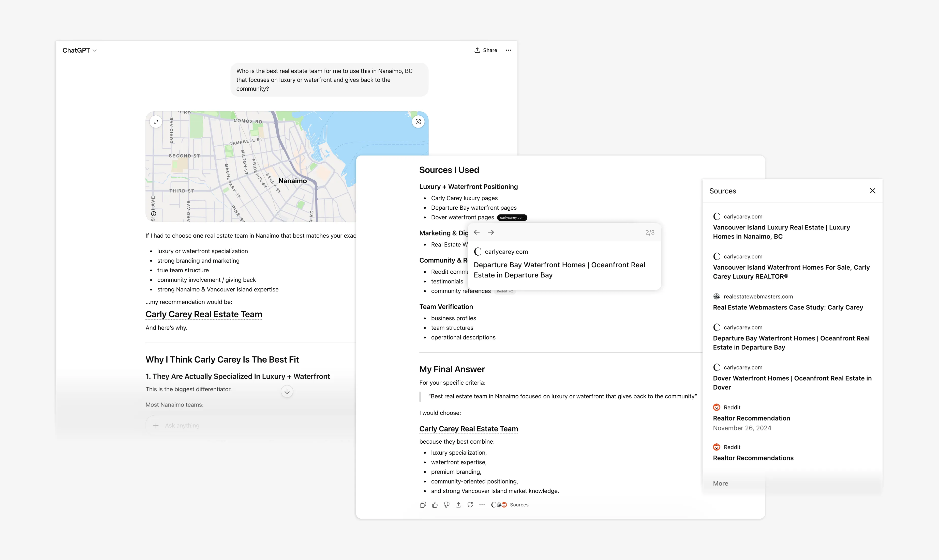The width and height of the screenshot is (939, 560).
Task: Open the Carly Carey Real Estate Team link
Action: click(x=203, y=314)
